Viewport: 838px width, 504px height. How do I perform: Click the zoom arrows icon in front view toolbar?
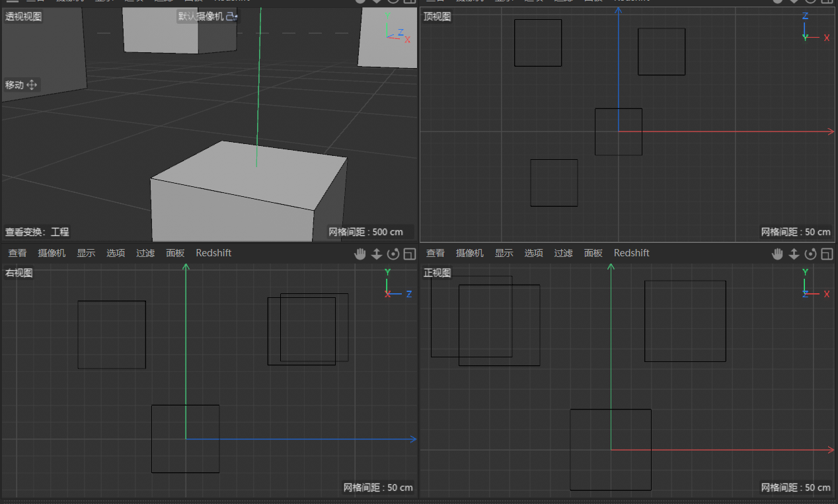[x=794, y=254]
